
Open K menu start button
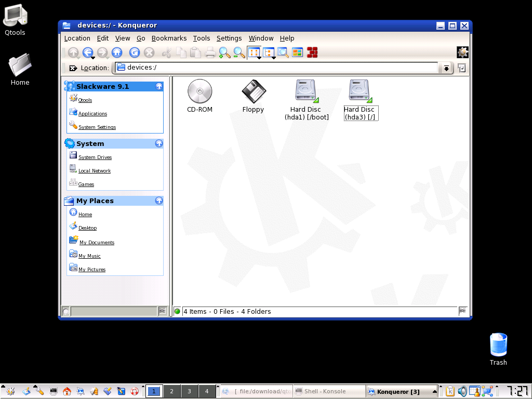pos(10,391)
